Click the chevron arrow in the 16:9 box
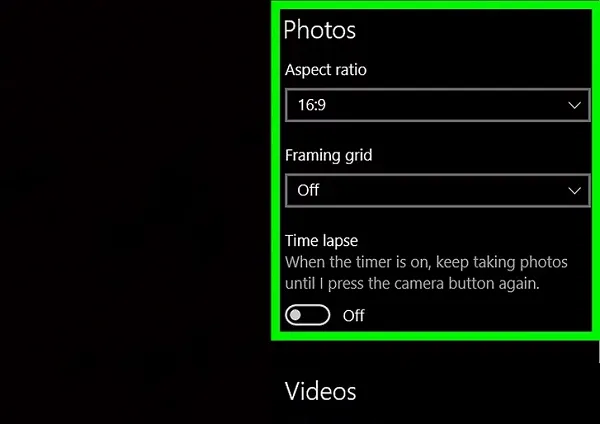Image resolution: width=600 pixels, height=424 pixels. click(574, 105)
